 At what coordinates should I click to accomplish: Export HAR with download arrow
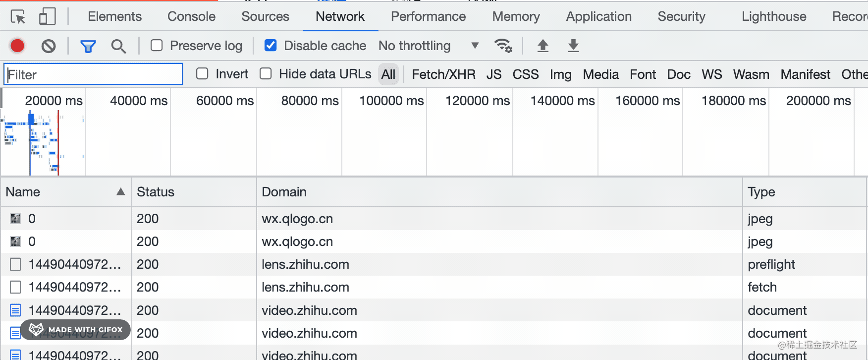point(573,46)
